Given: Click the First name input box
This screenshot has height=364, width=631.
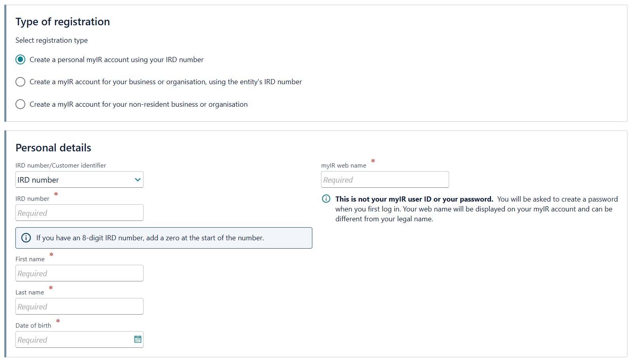Looking at the screenshot, I should coord(79,273).
